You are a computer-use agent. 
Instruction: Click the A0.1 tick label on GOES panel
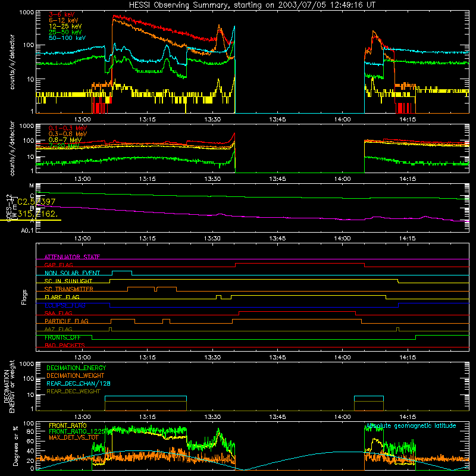point(27,230)
